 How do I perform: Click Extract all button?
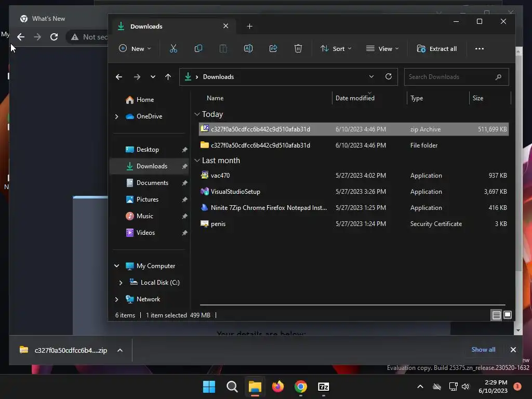pyautogui.click(x=436, y=48)
